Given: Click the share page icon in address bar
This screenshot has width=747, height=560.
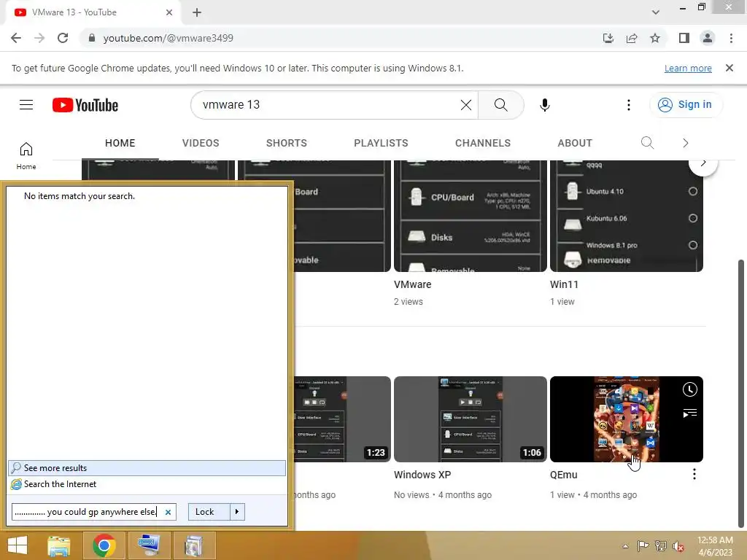Looking at the screenshot, I should (632, 38).
